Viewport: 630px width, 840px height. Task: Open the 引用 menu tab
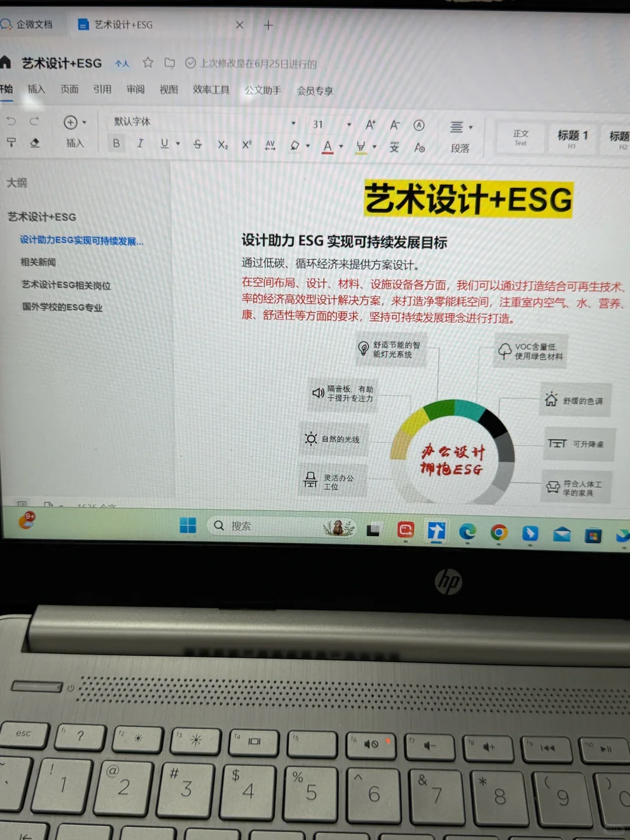[103, 89]
